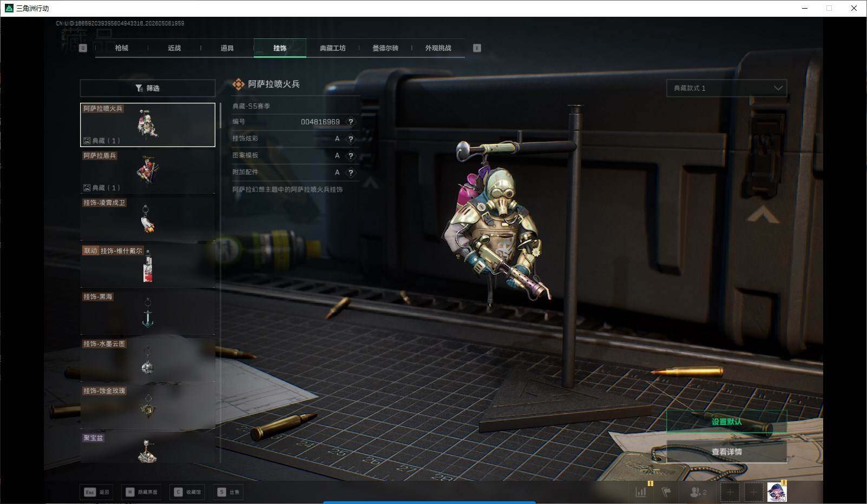Expand the 典藏款式 1 dropdown

tap(726, 88)
